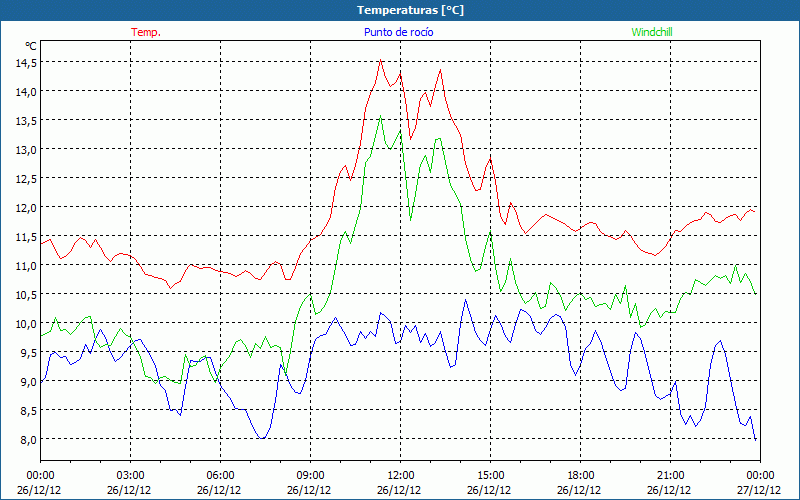This screenshot has height=500, width=800.
Task: Click the 8,0 y-axis value
Action: pos(29,439)
